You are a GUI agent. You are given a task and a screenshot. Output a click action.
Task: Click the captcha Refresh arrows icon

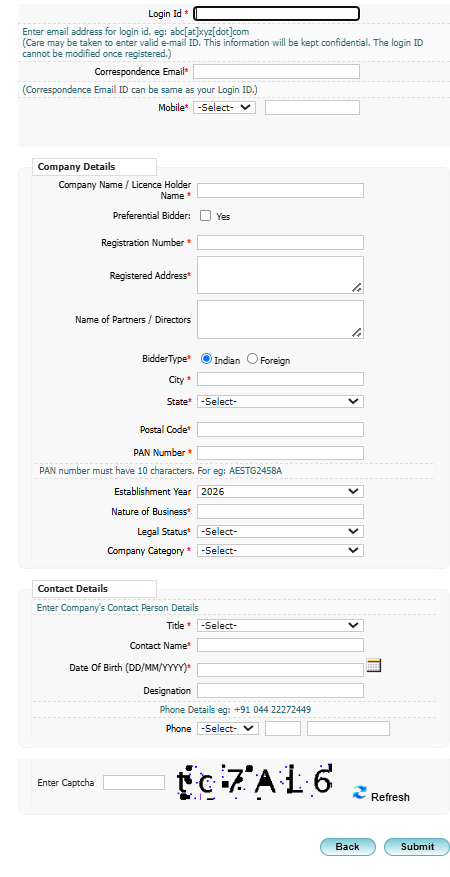[359, 792]
